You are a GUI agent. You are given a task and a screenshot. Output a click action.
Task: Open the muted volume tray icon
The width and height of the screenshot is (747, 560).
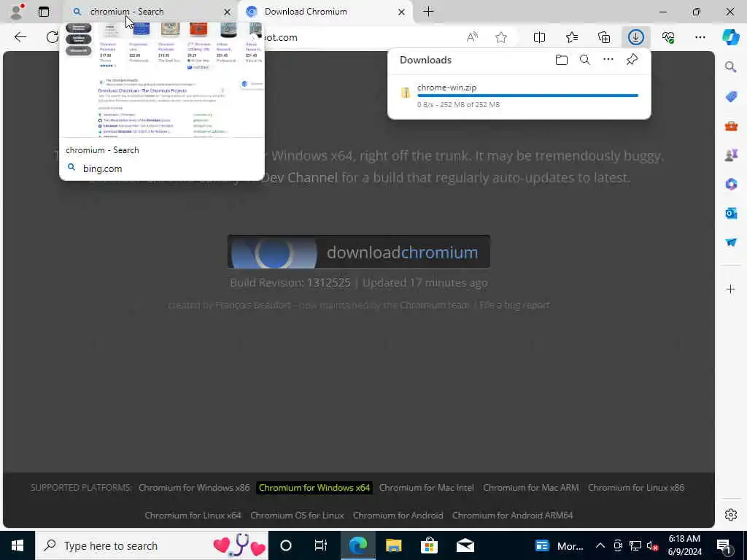[653, 545]
